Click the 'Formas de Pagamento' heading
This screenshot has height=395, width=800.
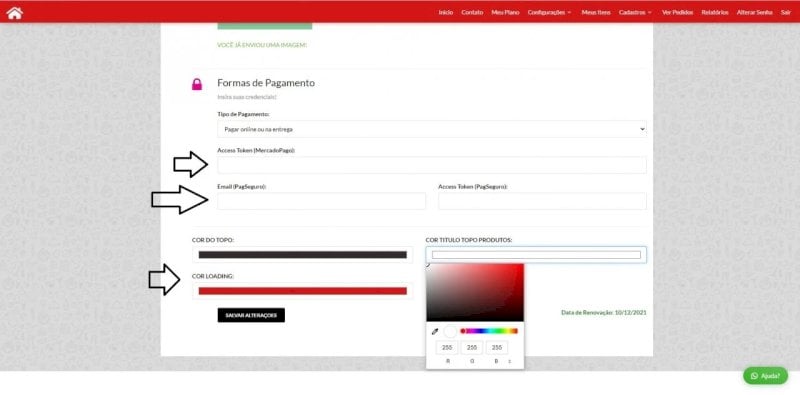(x=266, y=83)
